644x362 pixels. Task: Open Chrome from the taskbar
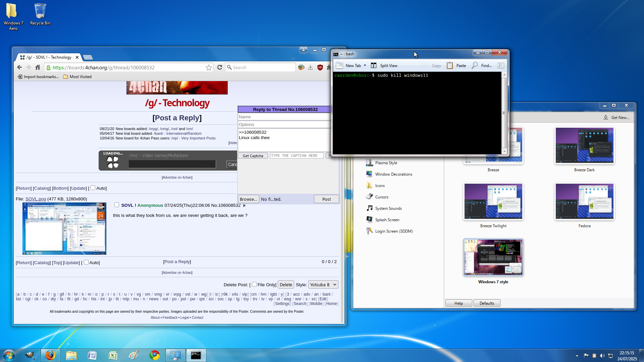[154, 355]
